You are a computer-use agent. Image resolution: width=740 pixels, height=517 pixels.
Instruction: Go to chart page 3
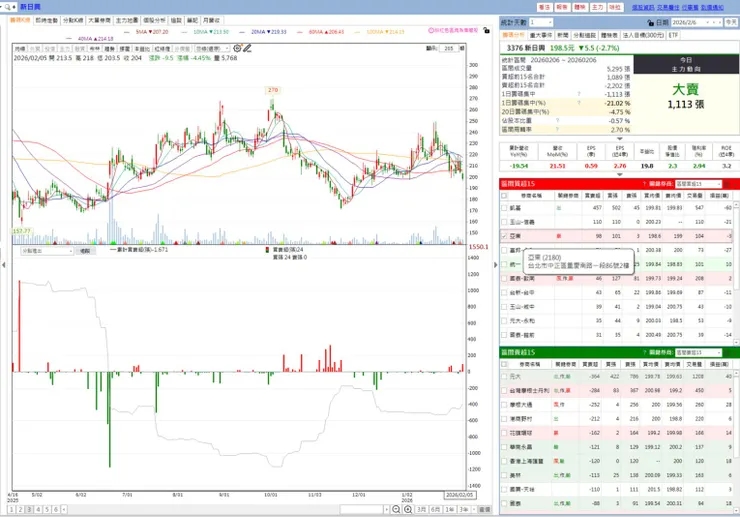[30, 509]
